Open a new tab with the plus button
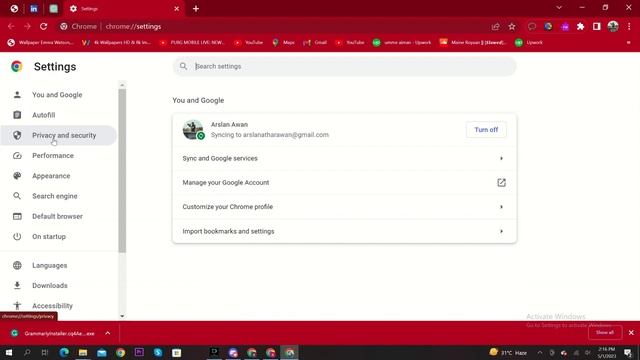 pos(196,9)
